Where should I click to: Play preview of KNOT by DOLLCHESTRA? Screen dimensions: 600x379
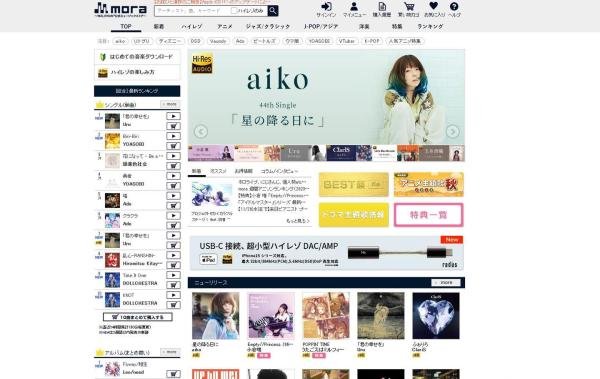pos(173,295)
